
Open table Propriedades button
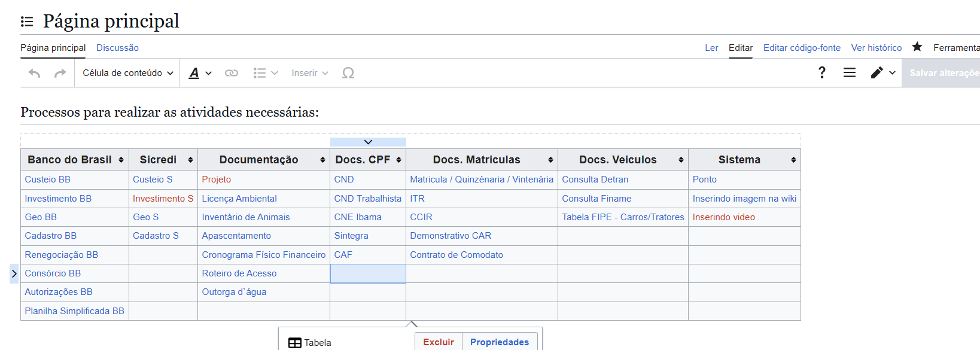500,342
